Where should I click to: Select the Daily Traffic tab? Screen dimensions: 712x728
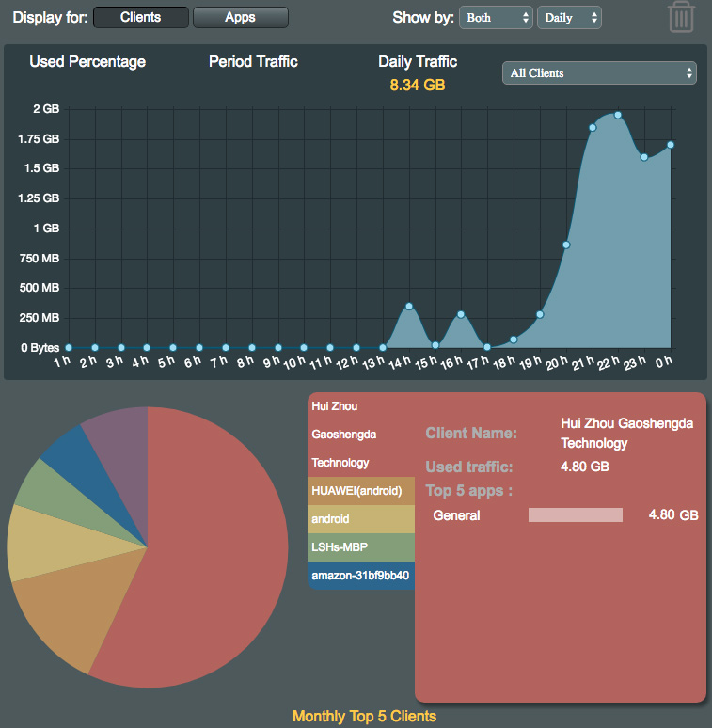(418, 62)
